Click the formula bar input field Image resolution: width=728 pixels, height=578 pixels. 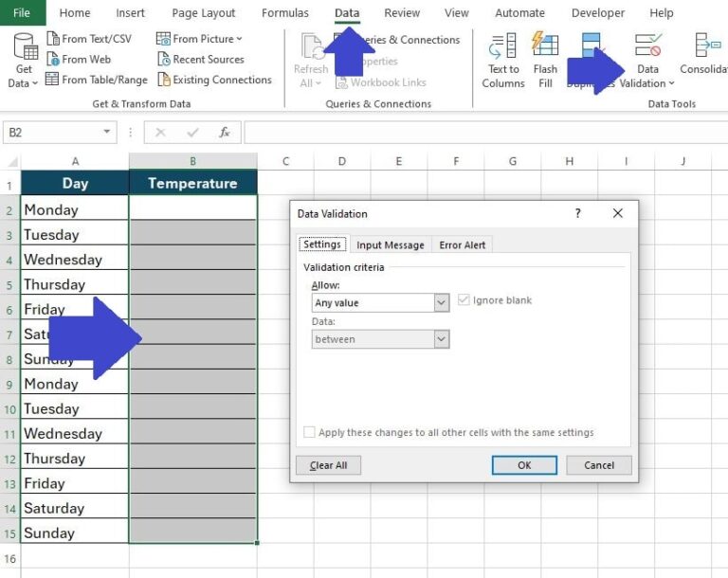(485, 133)
